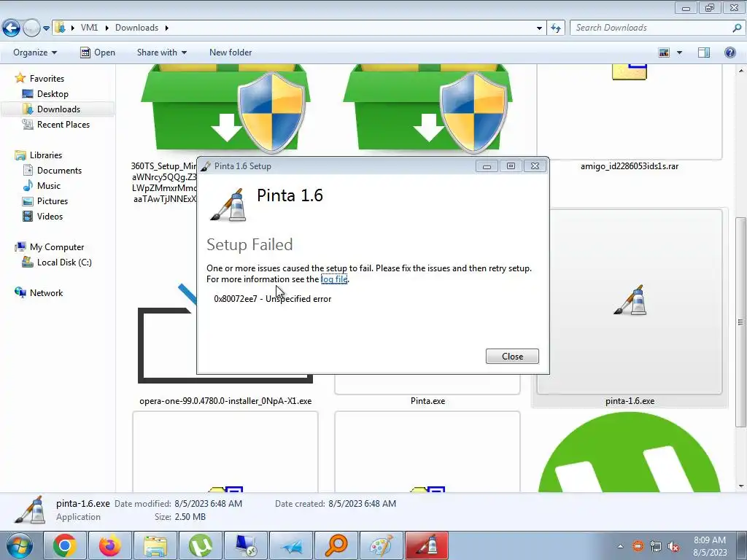Click the refresh button beside address bar

tap(556, 28)
